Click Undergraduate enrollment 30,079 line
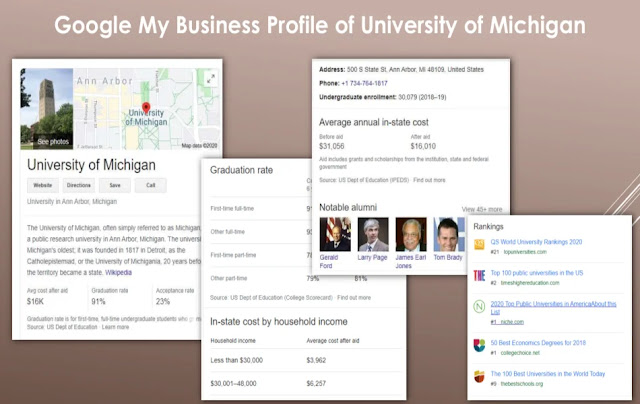 click(382, 97)
